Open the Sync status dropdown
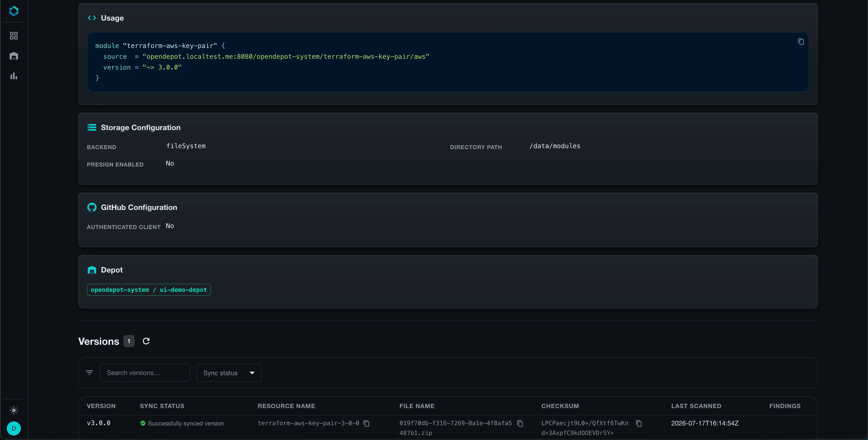This screenshot has height=440, width=868. pyautogui.click(x=229, y=373)
